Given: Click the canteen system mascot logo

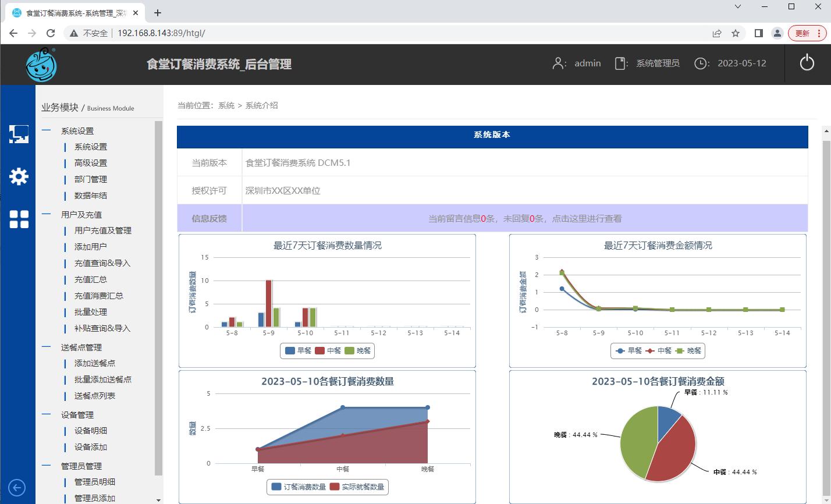Looking at the screenshot, I should [x=41, y=65].
